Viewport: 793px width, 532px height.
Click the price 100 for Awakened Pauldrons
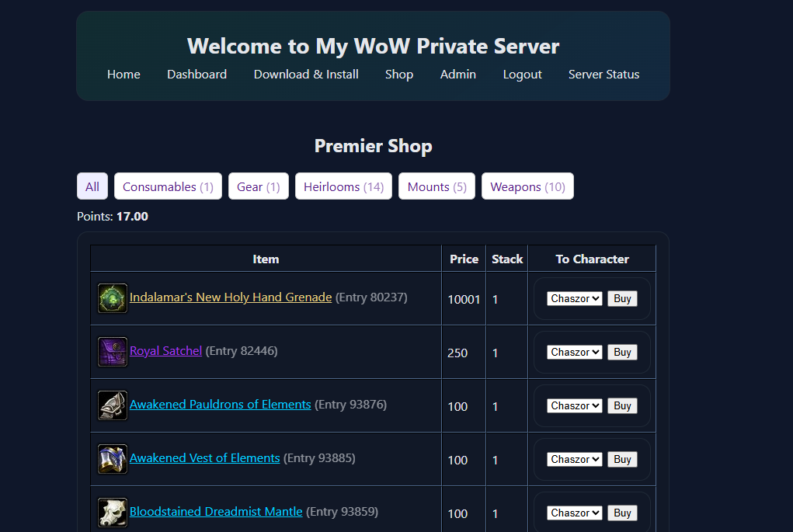(x=457, y=407)
